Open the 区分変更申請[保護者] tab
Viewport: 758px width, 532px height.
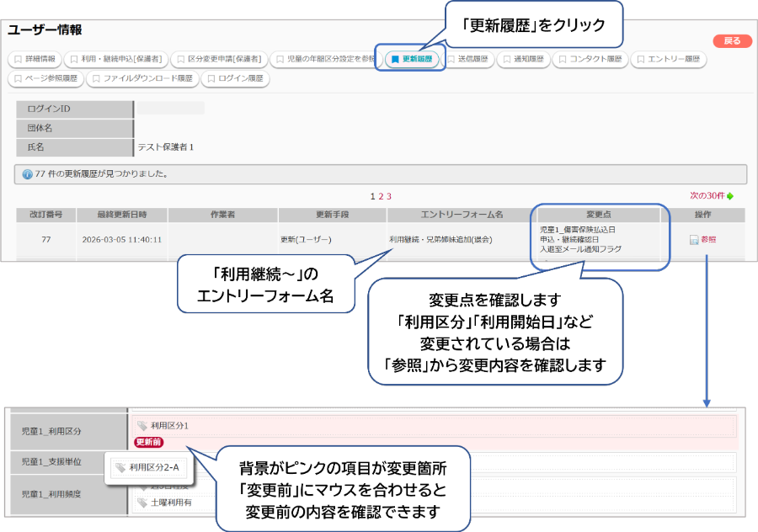[219, 60]
